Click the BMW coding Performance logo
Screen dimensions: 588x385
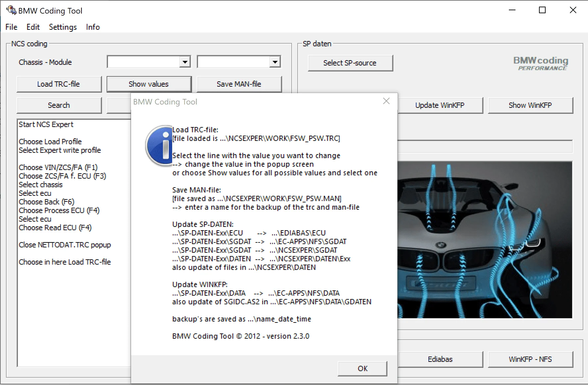tap(541, 63)
